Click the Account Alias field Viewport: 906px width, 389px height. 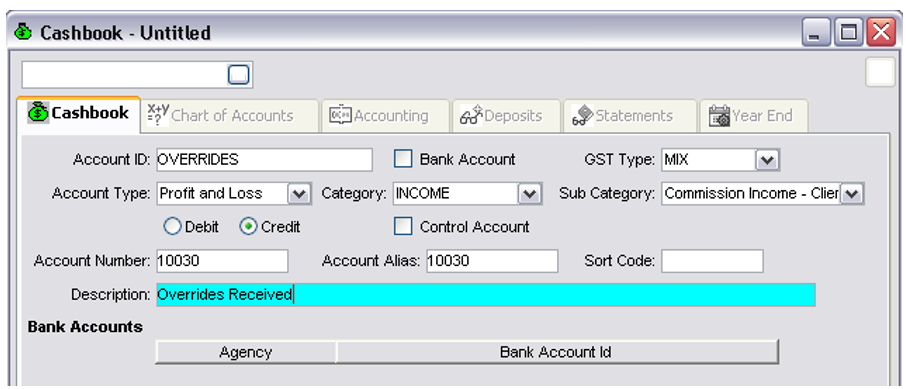[492, 261]
